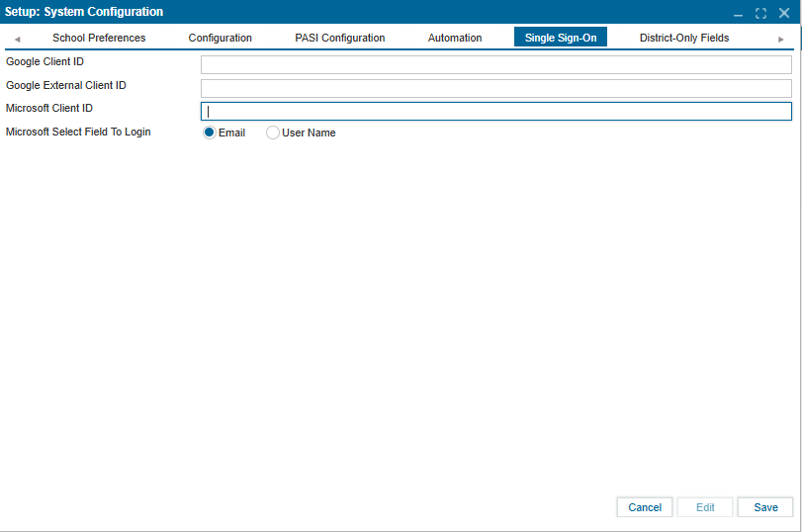Switch to the District-Only Fields tab

(684, 38)
